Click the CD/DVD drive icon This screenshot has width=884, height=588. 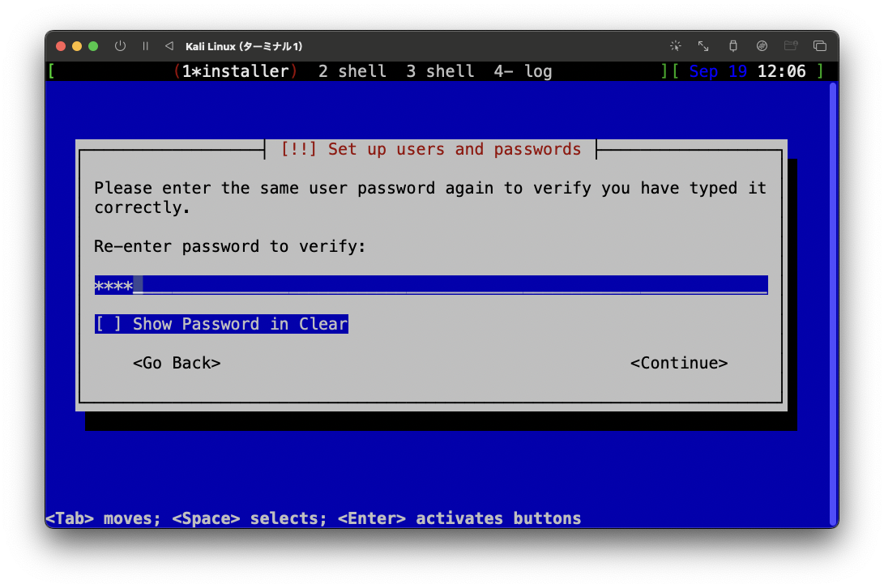[762, 46]
